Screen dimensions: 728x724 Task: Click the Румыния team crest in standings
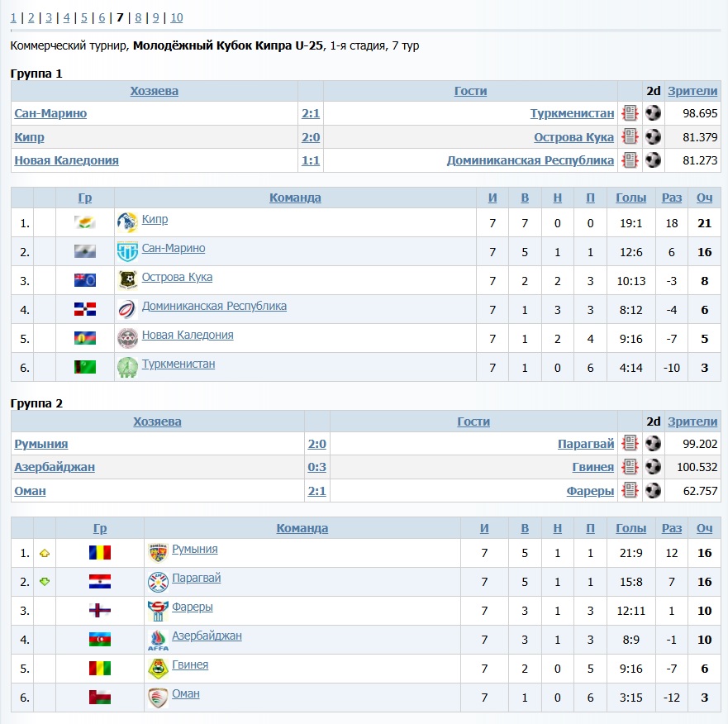[158, 552]
